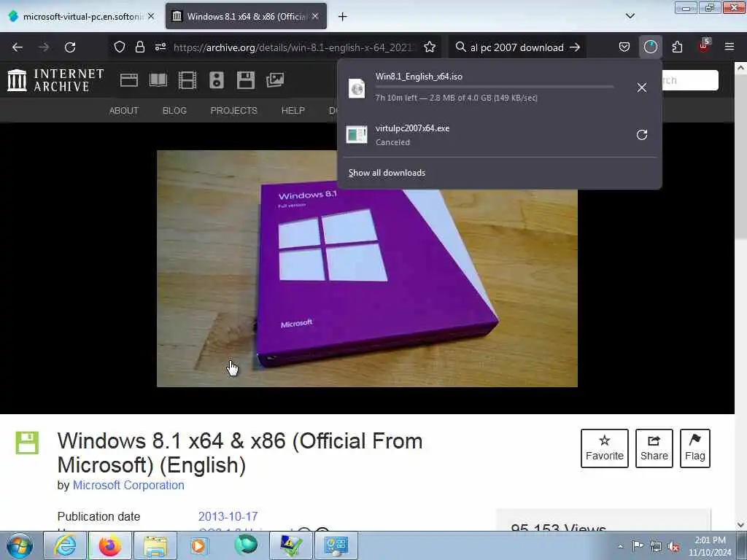Submit the search with the arrow icon

coord(575,47)
